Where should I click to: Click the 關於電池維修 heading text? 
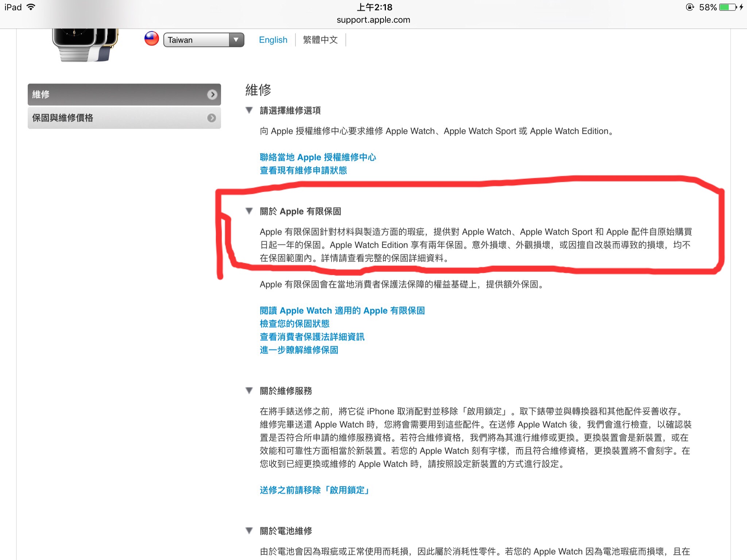[x=286, y=531]
